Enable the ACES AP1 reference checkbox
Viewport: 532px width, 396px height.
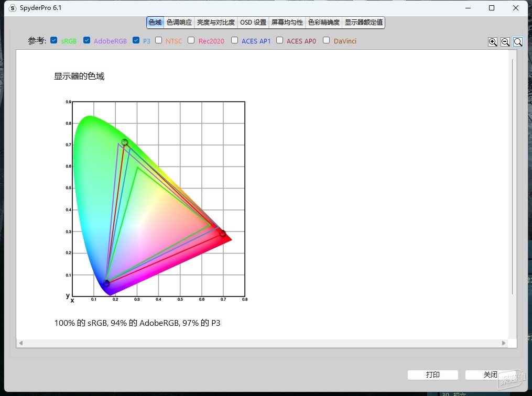pos(234,40)
